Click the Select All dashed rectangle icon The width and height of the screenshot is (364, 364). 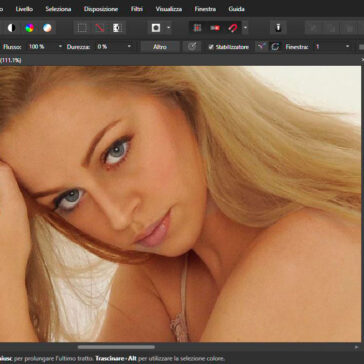click(x=82, y=28)
